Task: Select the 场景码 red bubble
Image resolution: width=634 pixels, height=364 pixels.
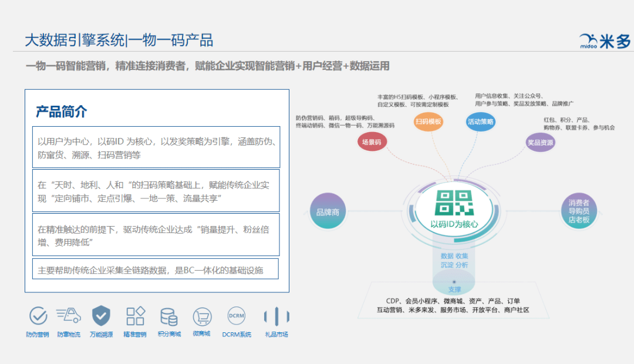Action: (371, 141)
